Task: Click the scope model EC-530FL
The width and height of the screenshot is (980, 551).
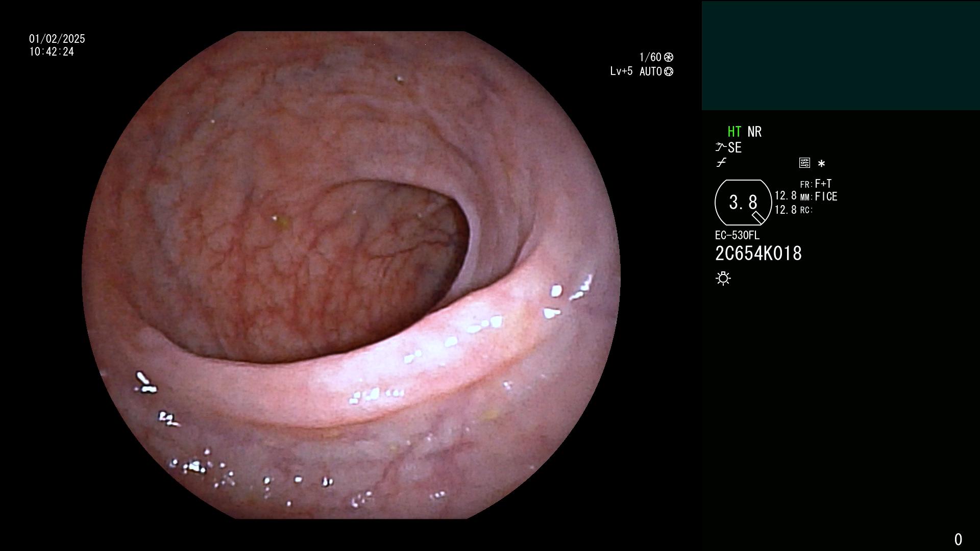Action: click(737, 235)
